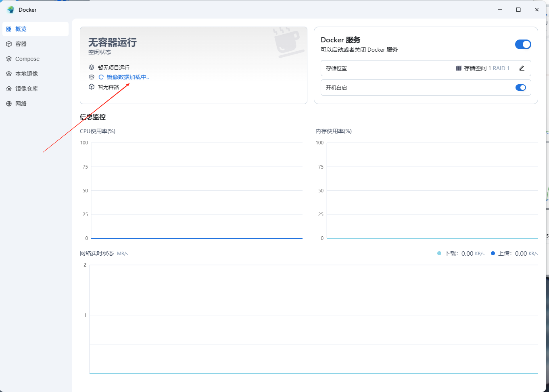Open the 镜像仓库 image registry section
Image resolution: width=549 pixels, height=392 pixels.
tap(35, 89)
